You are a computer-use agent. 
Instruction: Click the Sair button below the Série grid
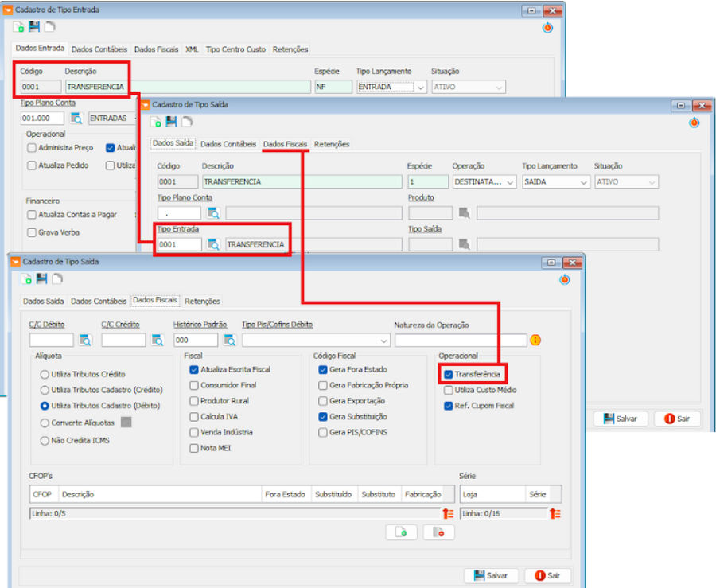click(547, 575)
